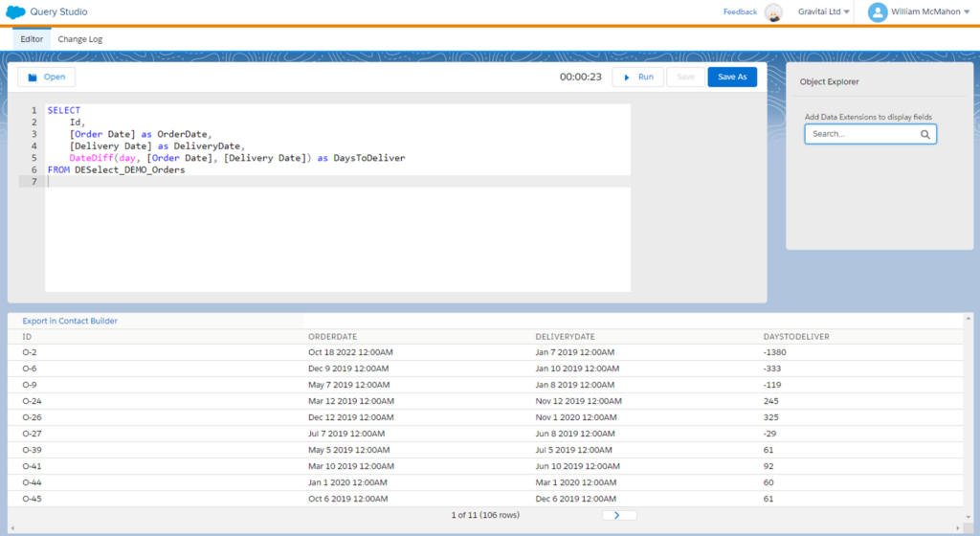Open the Feedback link
The width and height of the screenshot is (980, 536).
tap(740, 12)
